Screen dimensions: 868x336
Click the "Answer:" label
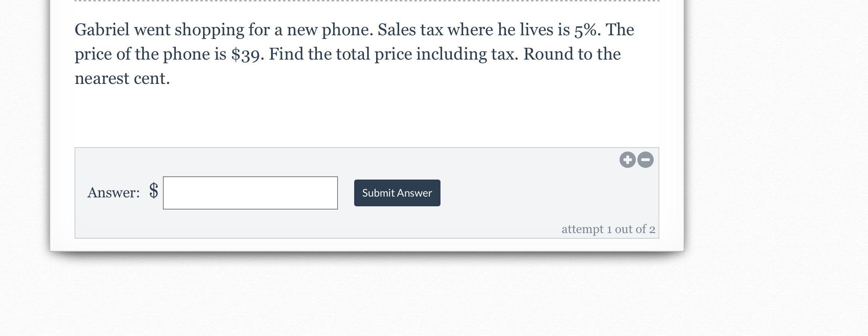113,193
